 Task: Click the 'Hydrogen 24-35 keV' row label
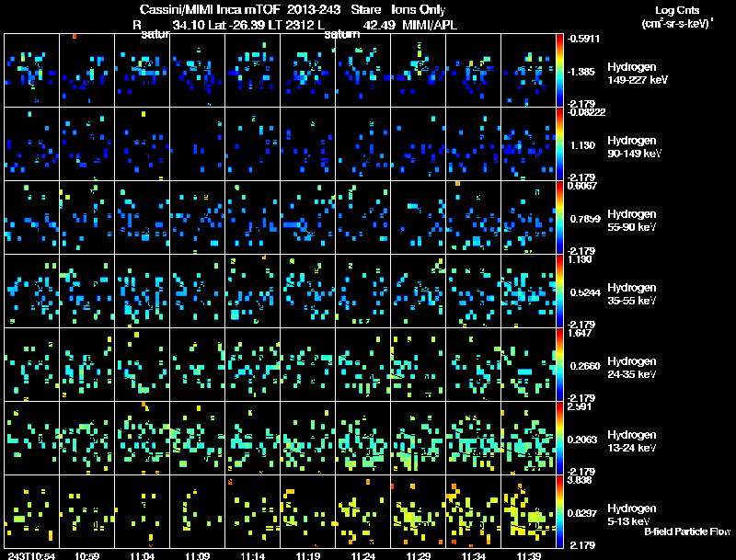point(632,367)
